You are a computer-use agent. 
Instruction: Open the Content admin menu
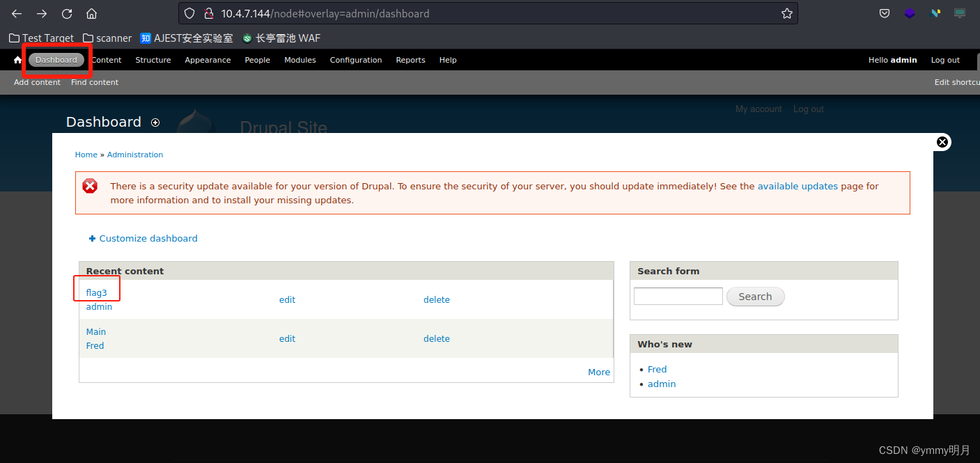106,60
